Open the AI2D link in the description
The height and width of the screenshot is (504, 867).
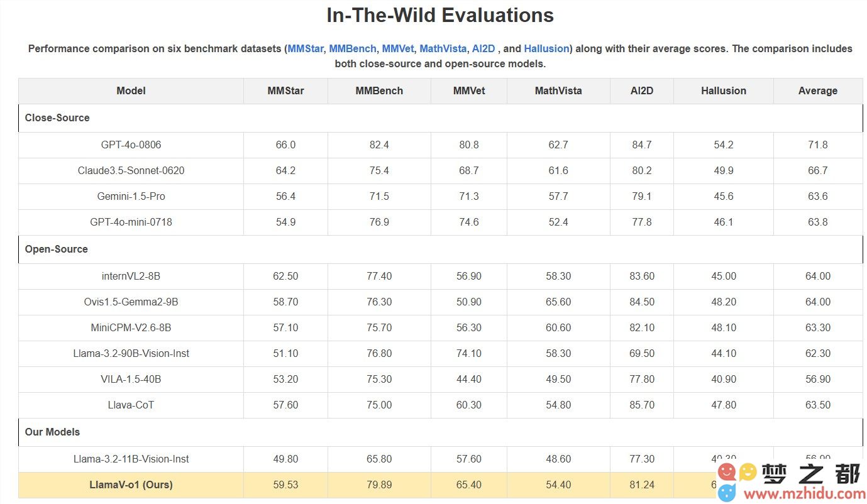pyautogui.click(x=483, y=48)
